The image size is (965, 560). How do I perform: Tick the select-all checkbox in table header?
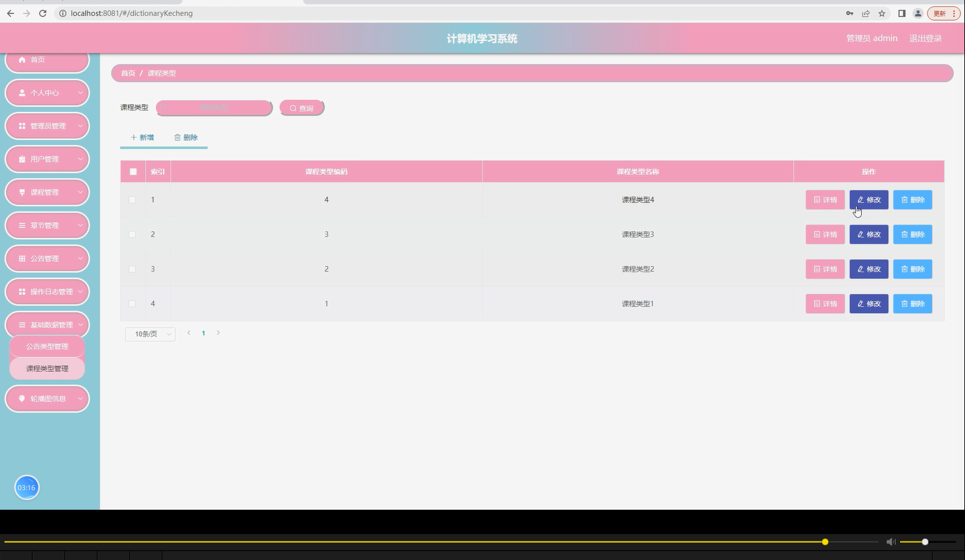tap(133, 172)
